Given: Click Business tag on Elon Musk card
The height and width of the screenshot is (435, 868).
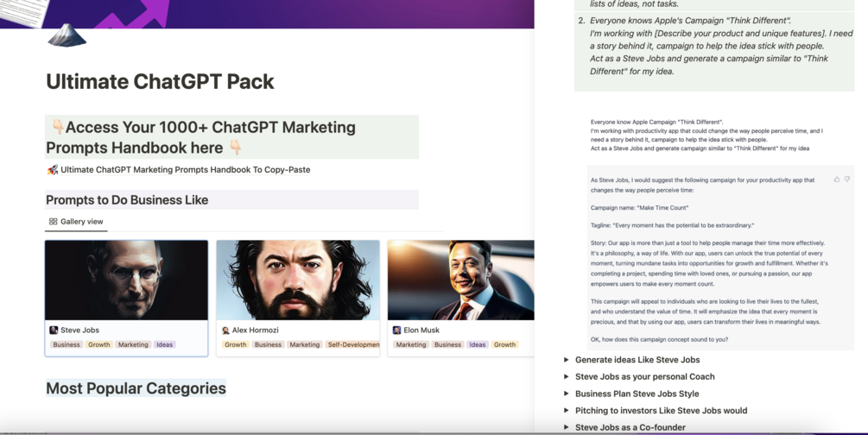Looking at the screenshot, I should pyautogui.click(x=448, y=344).
